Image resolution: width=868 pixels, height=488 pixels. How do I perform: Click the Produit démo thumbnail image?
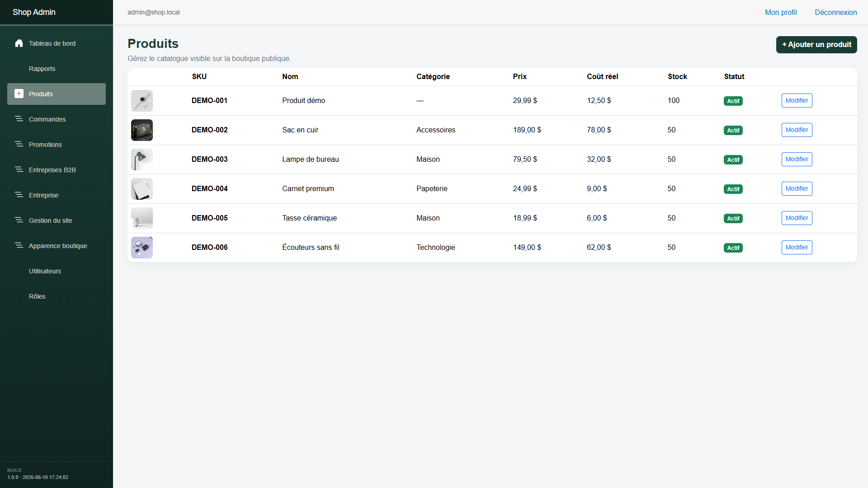click(142, 101)
